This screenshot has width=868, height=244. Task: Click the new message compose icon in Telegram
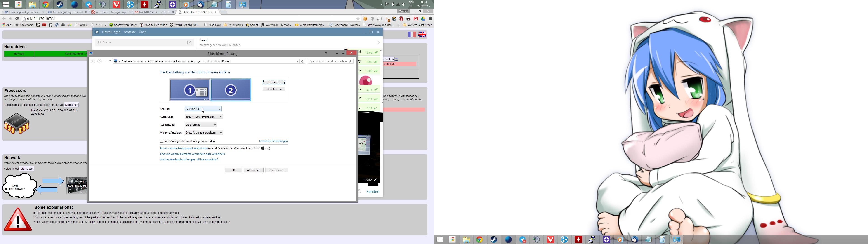pyautogui.click(x=189, y=42)
